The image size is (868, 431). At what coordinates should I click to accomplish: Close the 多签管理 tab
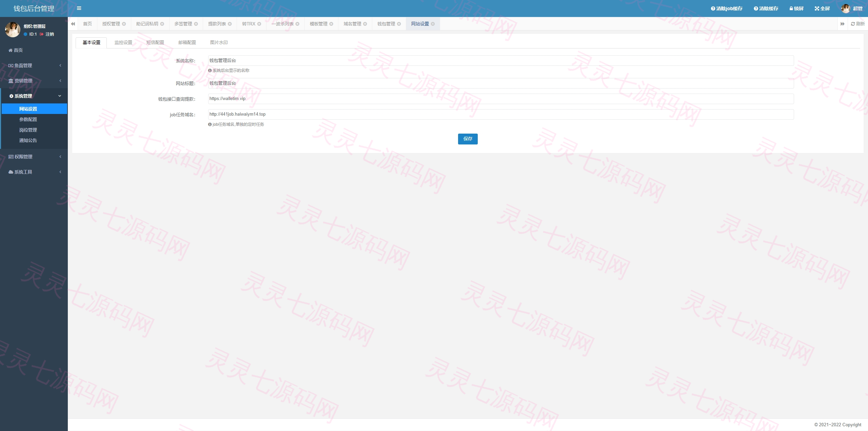[x=196, y=24]
